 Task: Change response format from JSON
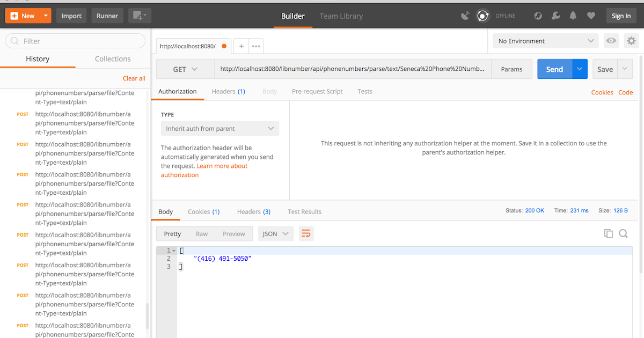point(275,233)
